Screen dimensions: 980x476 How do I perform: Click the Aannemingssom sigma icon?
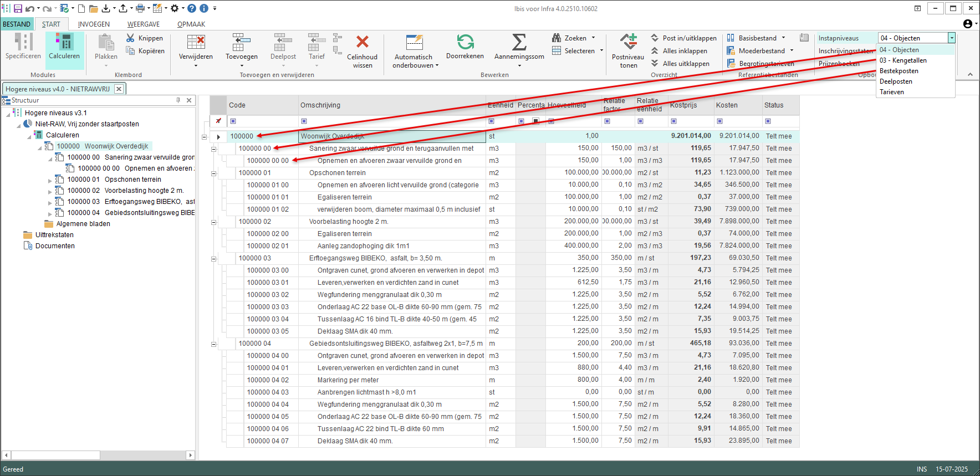click(519, 43)
